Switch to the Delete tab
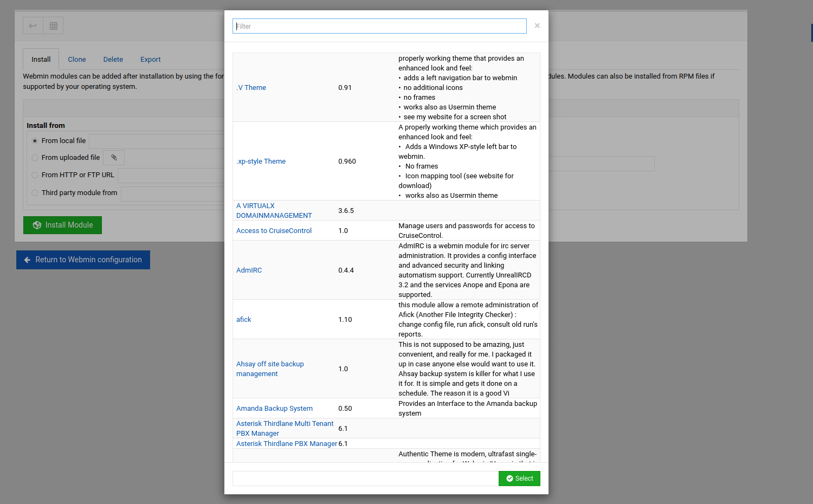 (x=113, y=60)
